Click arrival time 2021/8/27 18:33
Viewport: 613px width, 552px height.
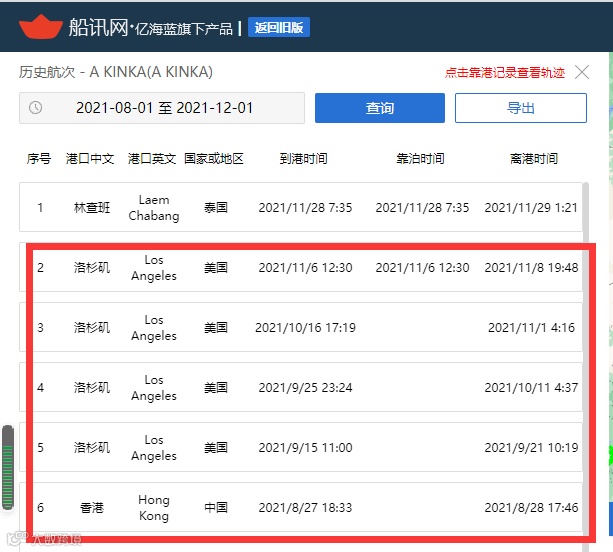tap(305, 507)
